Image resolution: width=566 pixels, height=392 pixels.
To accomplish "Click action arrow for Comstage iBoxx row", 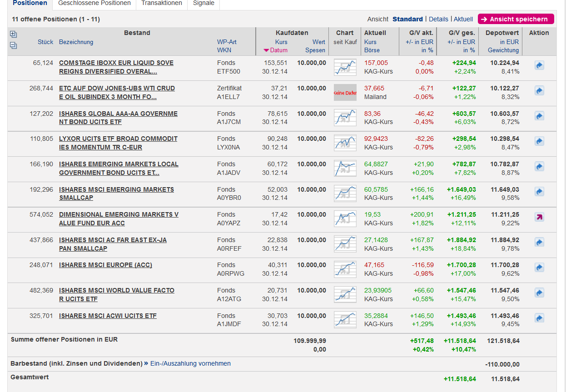I will point(539,66).
